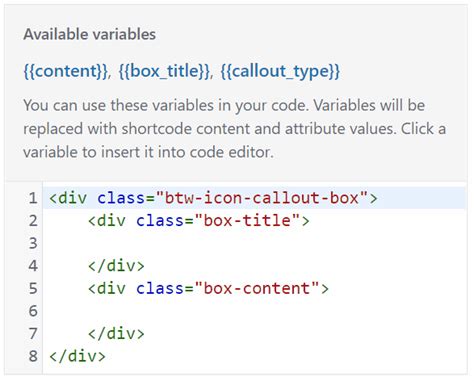Select line number 7 in the gutter

[33, 333]
